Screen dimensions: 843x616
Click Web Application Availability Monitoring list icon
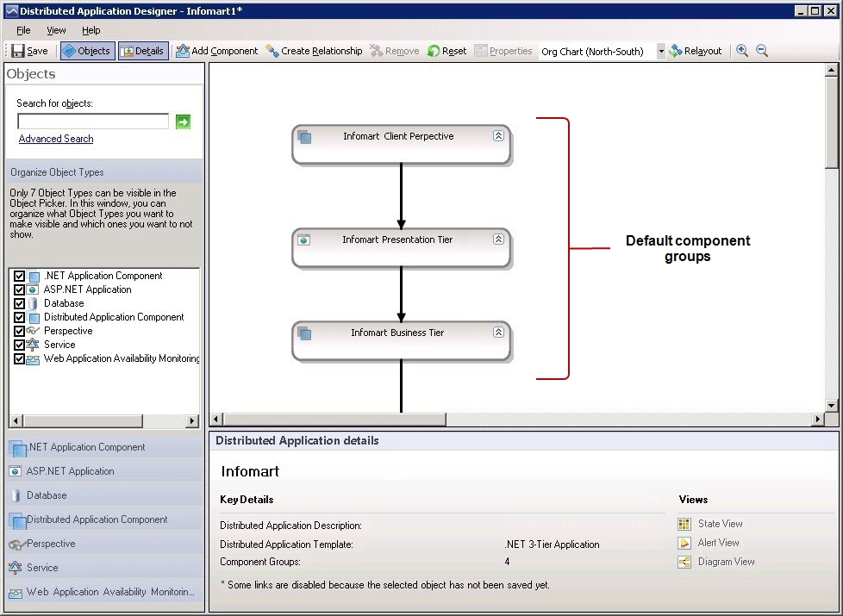point(33,359)
